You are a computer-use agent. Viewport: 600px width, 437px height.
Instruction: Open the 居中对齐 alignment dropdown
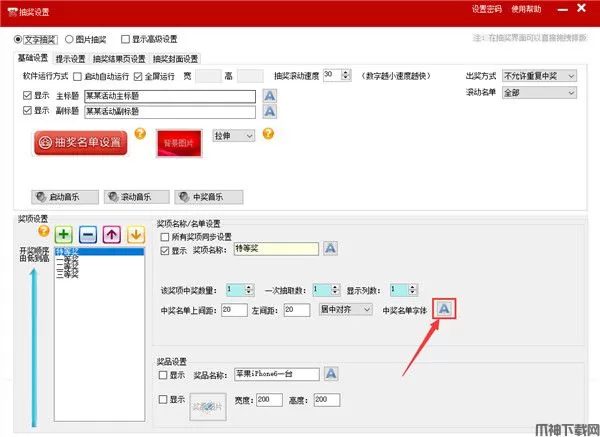tap(346, 309)
